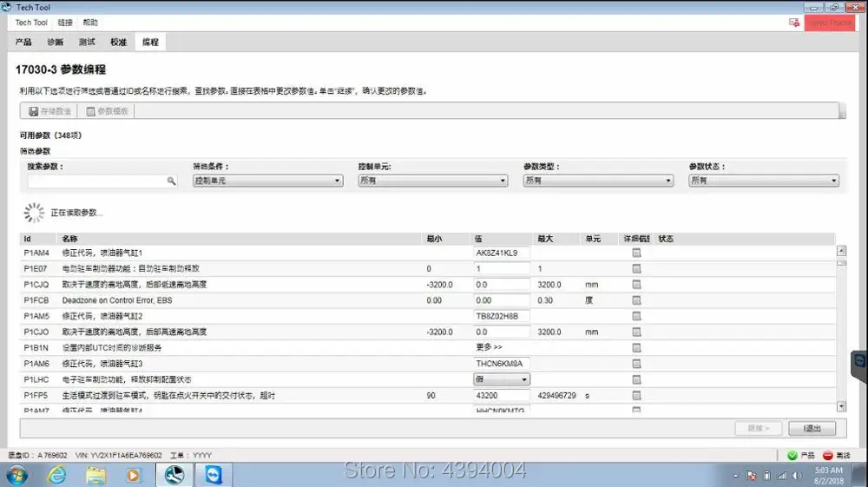Open Windows Media Player from taskbar
This screenshot has height=487, width=868.
click(x=134, y=475)
